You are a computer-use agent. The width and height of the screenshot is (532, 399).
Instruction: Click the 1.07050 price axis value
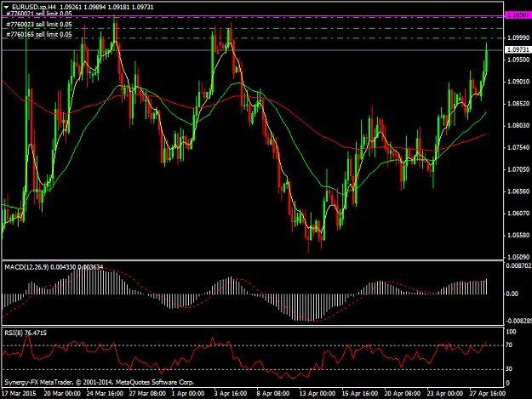[x=518, y=169]
